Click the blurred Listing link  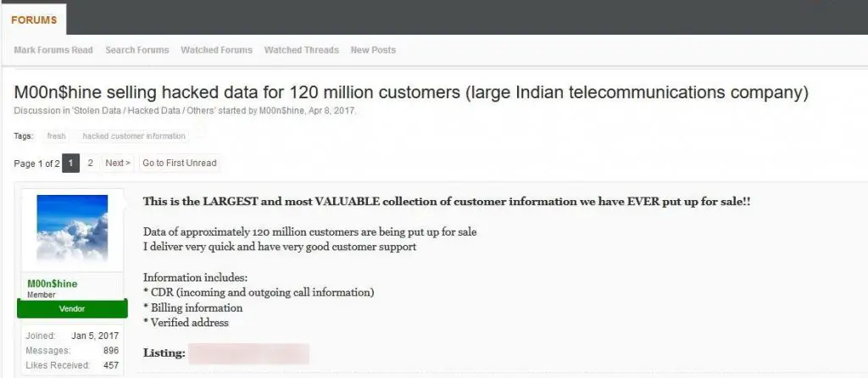248,353
